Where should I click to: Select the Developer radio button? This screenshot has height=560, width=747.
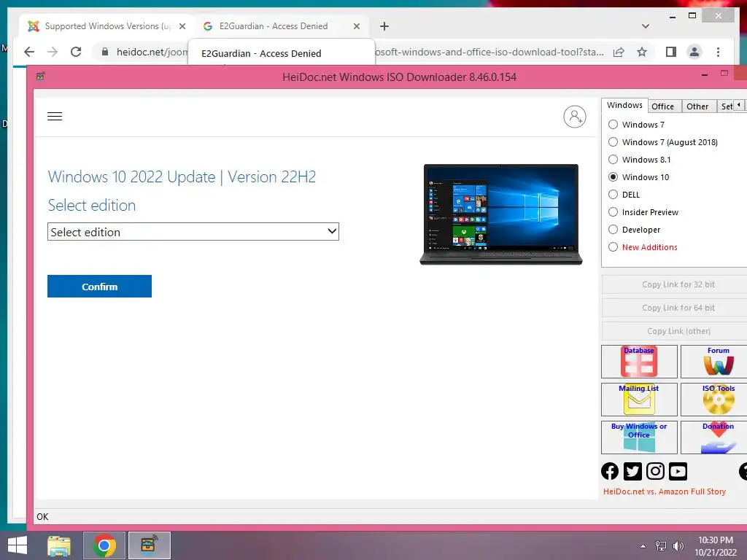click(613, 230)
